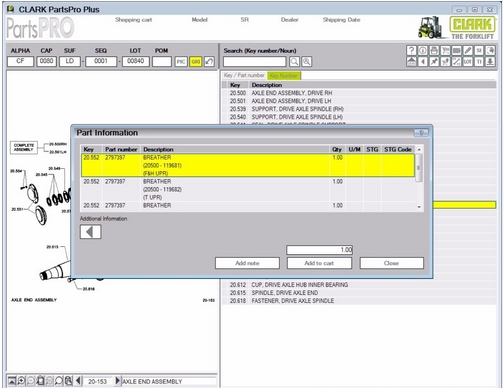This screenshot has width=504, height=388.
Task: Click the Dealer header item
Action: (289, 20)
